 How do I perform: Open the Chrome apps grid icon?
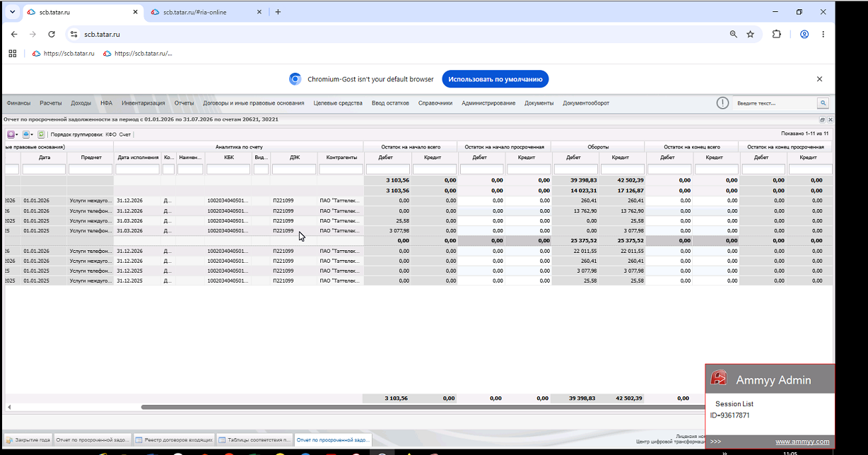point(12,53)
